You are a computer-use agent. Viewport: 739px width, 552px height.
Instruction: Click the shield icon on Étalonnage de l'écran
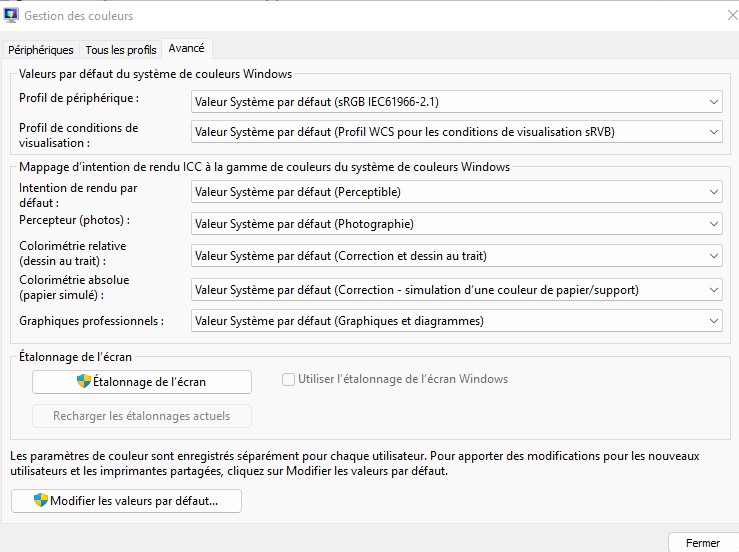click(84, 381)
